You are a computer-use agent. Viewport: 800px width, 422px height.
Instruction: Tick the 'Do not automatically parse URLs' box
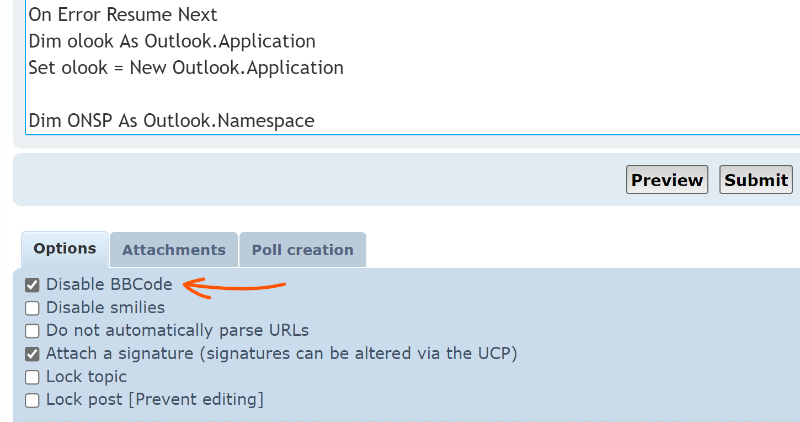(32, 331)
